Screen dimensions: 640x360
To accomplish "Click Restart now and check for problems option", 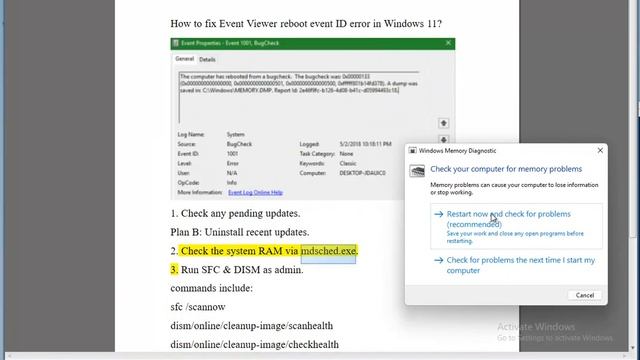I will [516, 226].
